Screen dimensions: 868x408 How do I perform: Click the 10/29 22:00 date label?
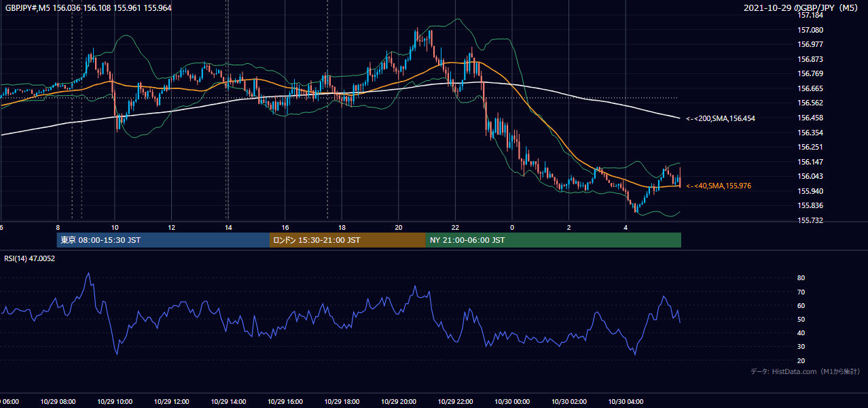point(455,401)
